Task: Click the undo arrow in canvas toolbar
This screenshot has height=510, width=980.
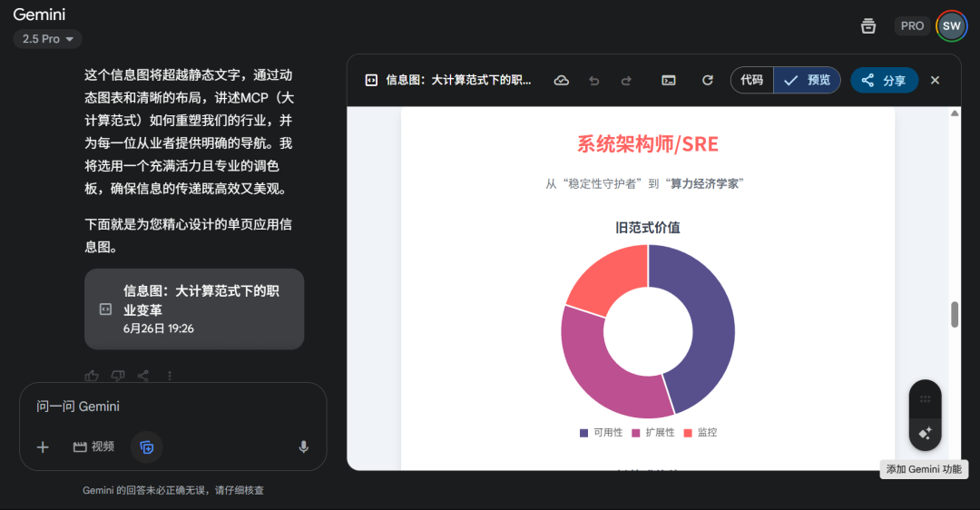Action: tap(594, 80)
